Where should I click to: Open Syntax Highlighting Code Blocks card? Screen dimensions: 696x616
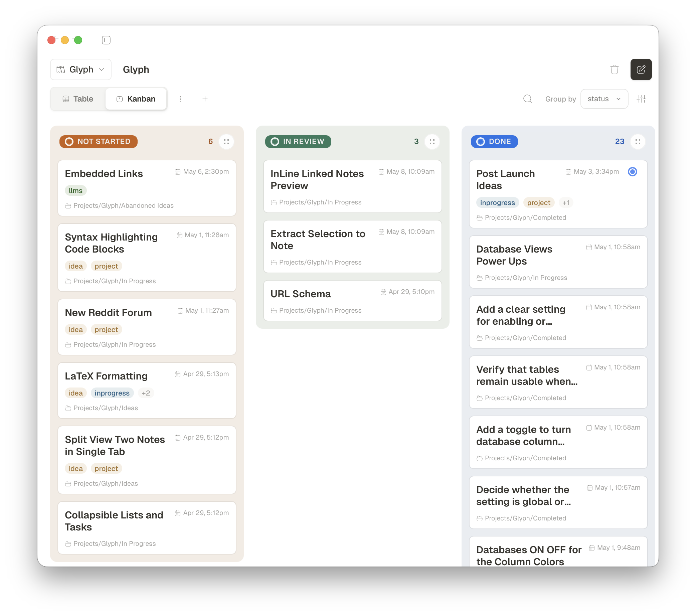click(147, 258)
